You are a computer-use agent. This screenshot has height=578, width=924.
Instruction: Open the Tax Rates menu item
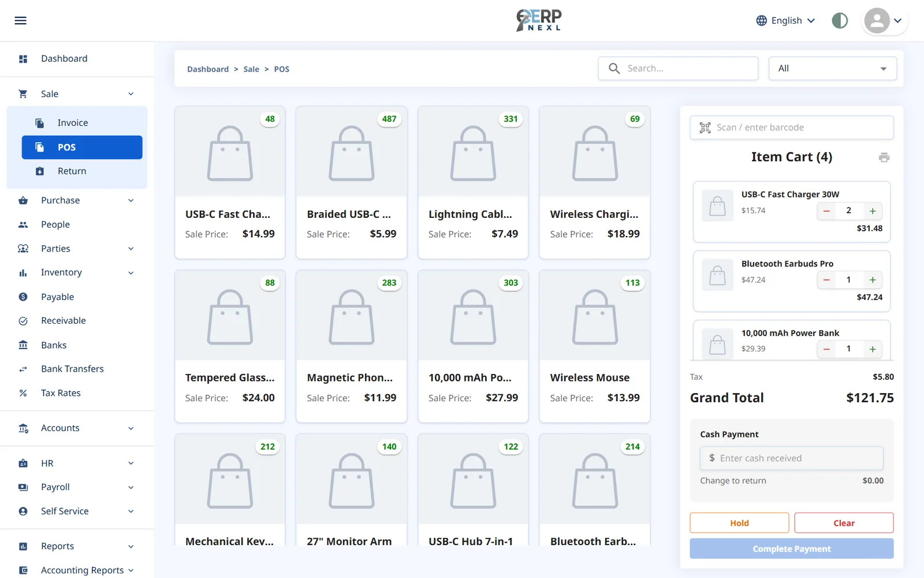77,393
